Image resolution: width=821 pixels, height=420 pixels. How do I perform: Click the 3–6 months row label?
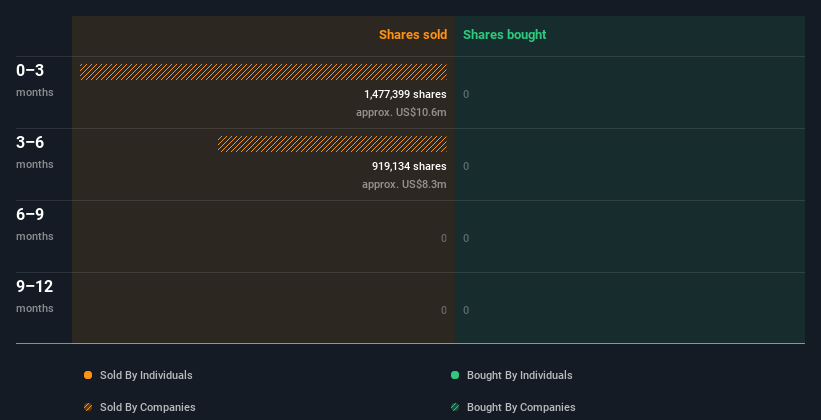click(35, 152)
